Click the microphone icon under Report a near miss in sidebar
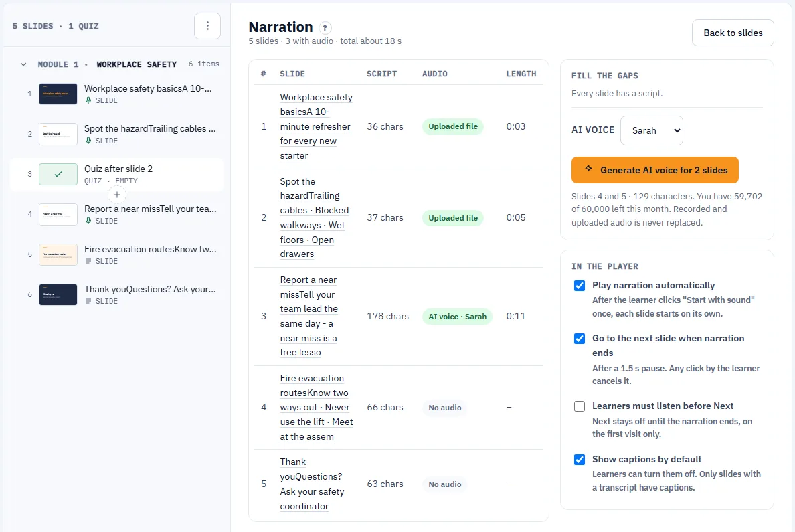 point(88,221)
